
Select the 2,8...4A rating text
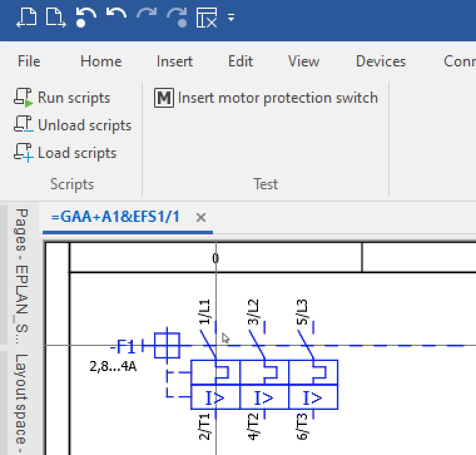pos(113,366)
